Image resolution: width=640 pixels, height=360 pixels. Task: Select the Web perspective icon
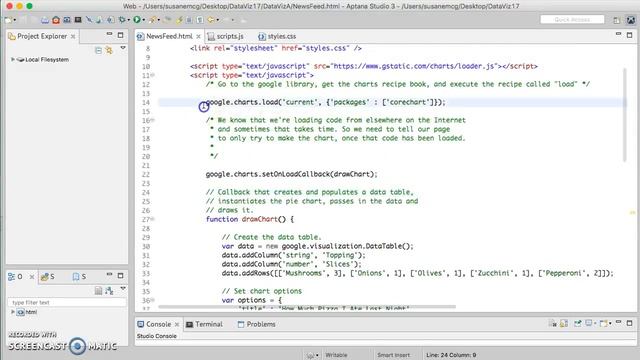coord(631,20)
